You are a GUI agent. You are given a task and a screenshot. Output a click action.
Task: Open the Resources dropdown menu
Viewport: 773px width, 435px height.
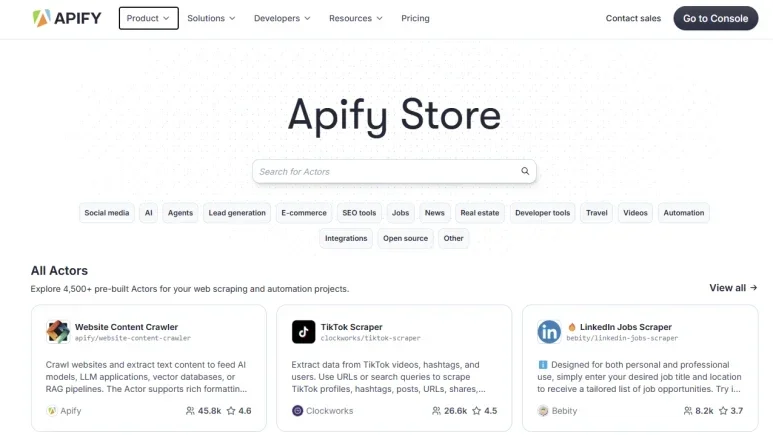pos(356,18)
